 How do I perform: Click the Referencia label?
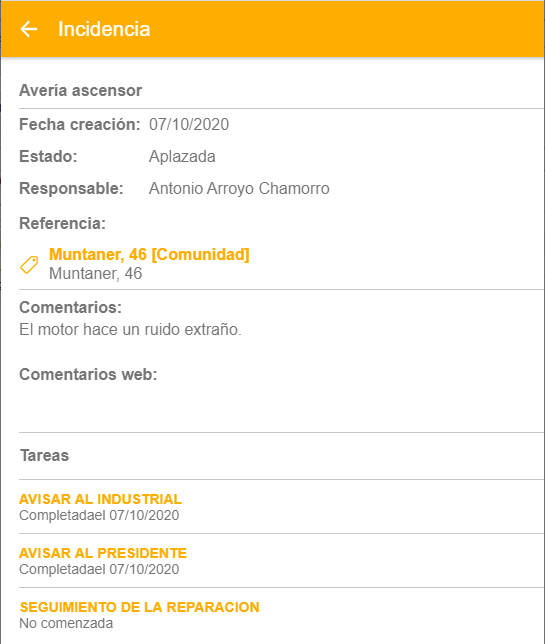[62, 223]
